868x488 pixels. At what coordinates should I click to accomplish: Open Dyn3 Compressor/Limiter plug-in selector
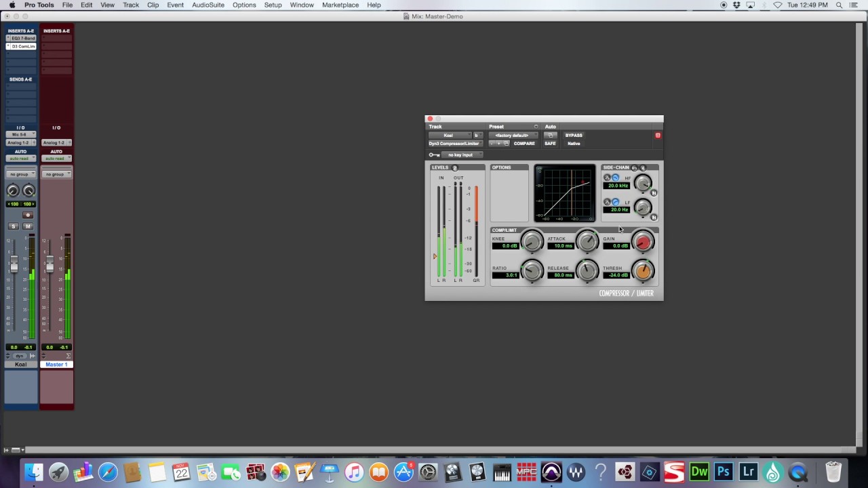click(x=456, y=144)
